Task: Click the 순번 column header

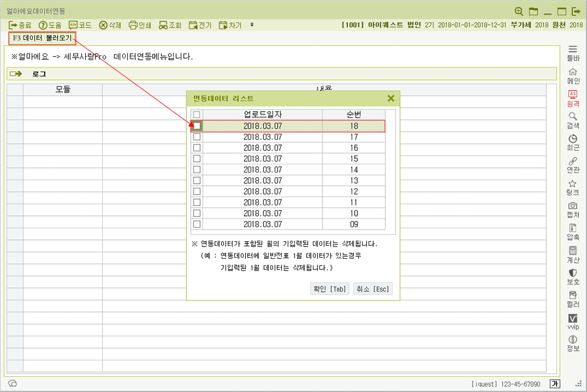Action: point(354,114)
